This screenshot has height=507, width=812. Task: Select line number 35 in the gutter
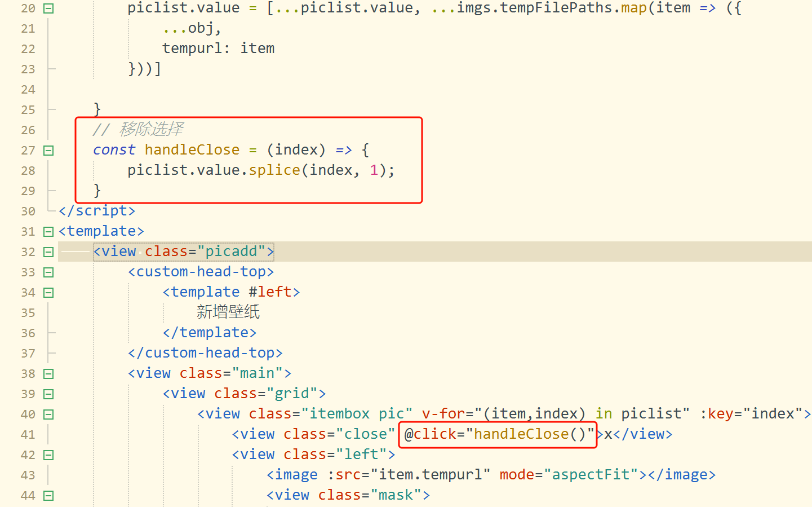[x=28, y=313]
